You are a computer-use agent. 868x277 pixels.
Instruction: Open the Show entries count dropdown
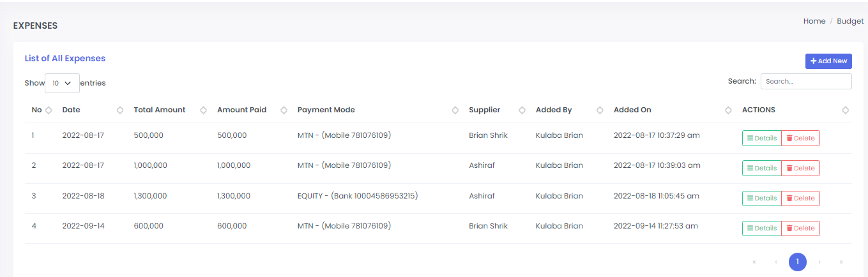pos(62,83)
